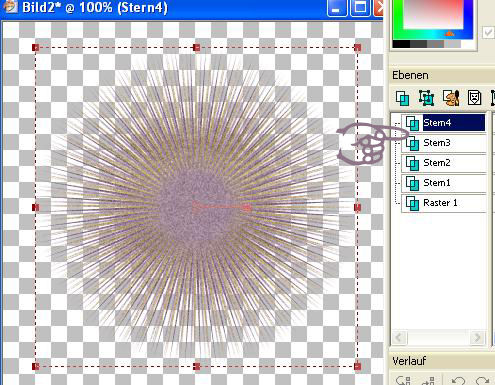Select the Stern1 layer

pyautogui.click(x=443, y=183)
